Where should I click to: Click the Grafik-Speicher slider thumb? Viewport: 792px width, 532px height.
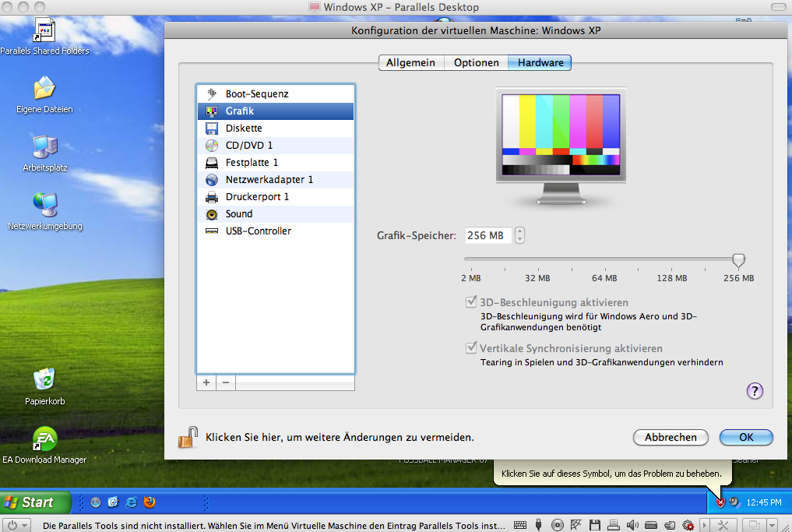[738, 260]
